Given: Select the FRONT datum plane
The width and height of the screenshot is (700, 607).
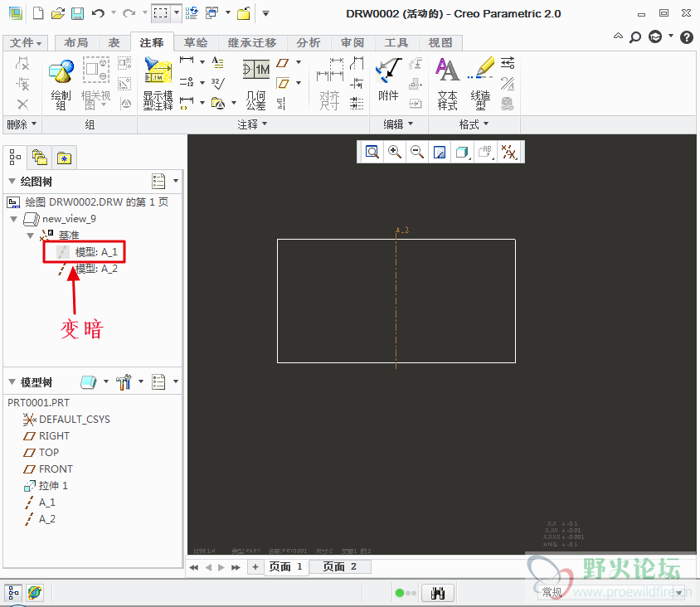Looking at the screenshot, I should [48, 469].
